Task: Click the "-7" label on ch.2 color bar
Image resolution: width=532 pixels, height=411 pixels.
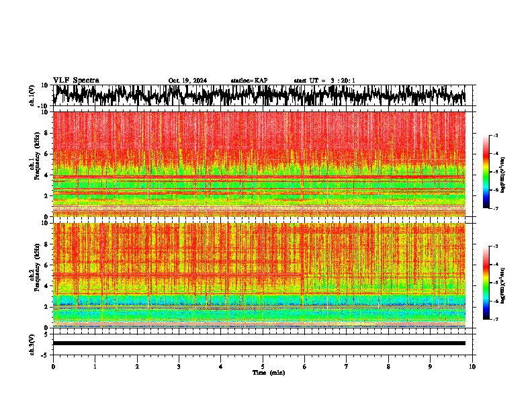Action: (495, 320)
